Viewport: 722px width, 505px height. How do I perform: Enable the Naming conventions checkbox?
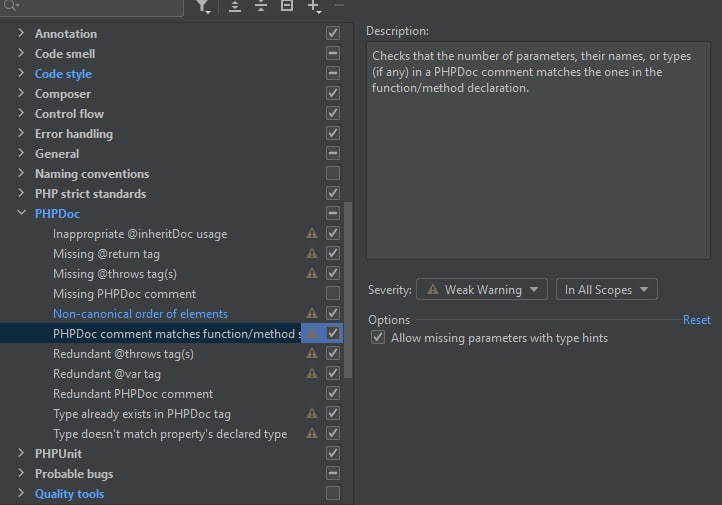pos(333,173)
